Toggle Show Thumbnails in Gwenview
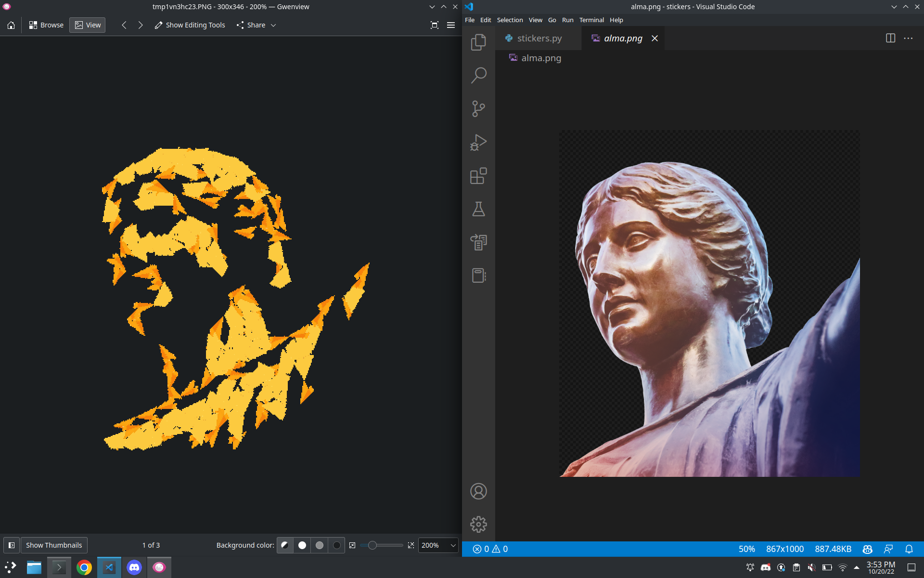 (53, 545)
